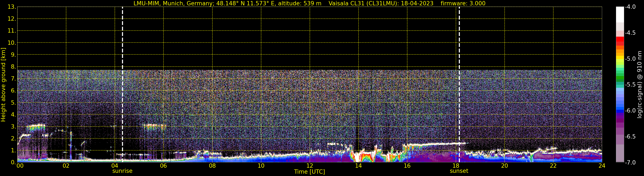Click the 'log(rc-signal) @ 910 nm' colorbar label
Viewport: 644px width, 176px height.
(x=640, y=85)
